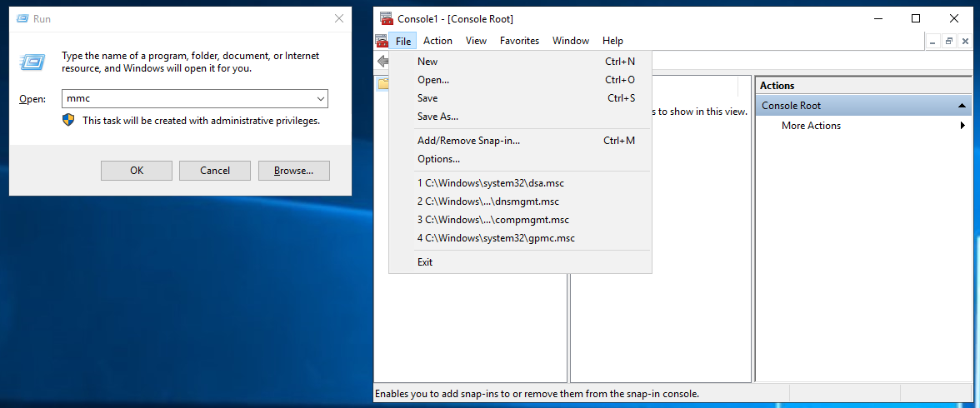The image size is (980, 408).
Task: Click Cancel in the Run dialog
Action: click(215, 171)
